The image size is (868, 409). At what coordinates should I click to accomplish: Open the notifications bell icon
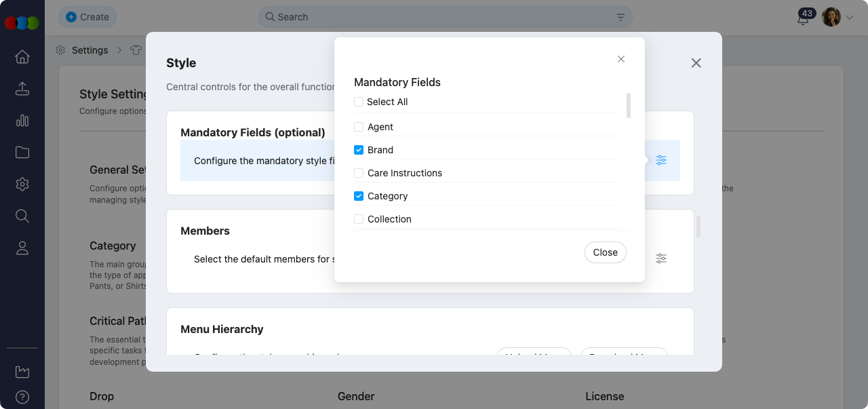coord(803,18)
